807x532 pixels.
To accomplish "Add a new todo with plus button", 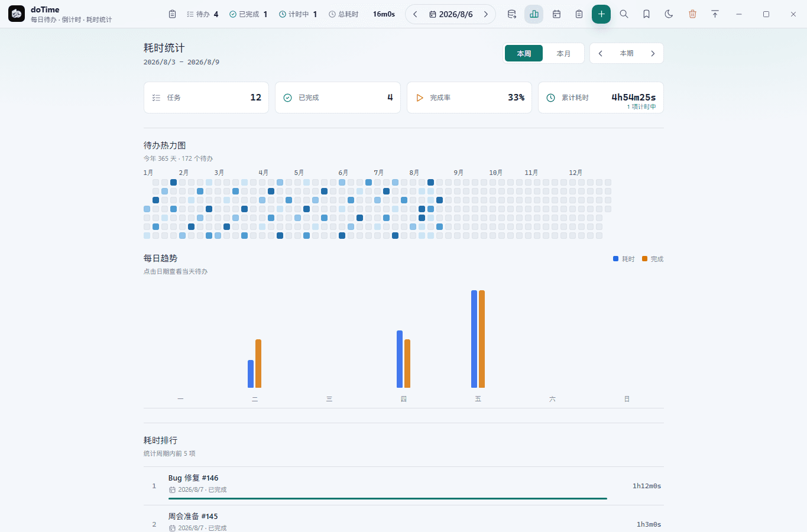I will pos(601,14).
